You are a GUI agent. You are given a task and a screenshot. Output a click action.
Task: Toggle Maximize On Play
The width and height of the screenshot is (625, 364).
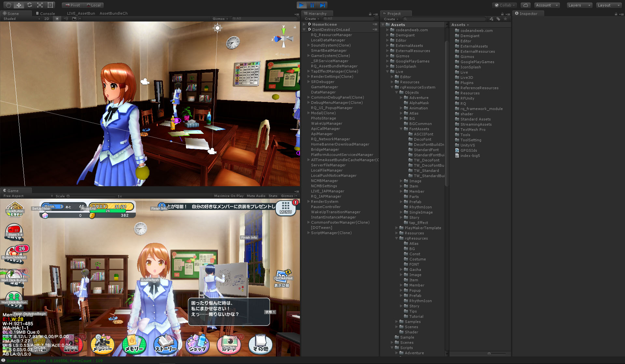tap(229, 196)
